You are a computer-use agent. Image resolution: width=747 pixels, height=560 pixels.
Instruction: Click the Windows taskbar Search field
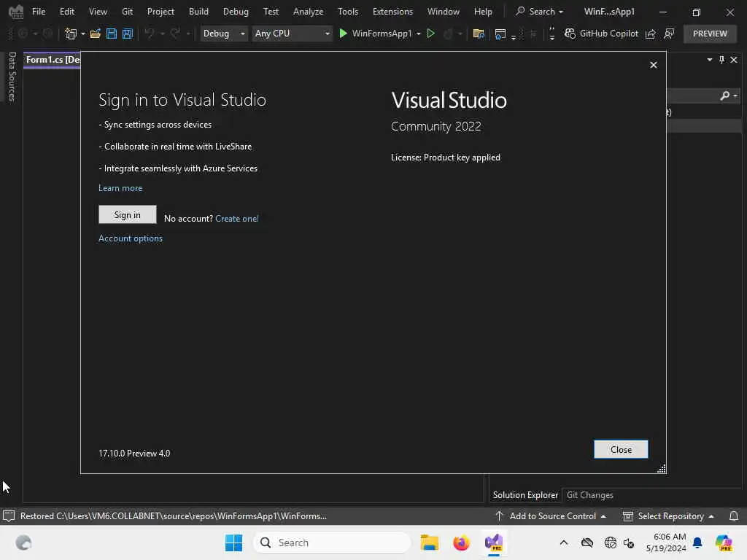(332, 542)
